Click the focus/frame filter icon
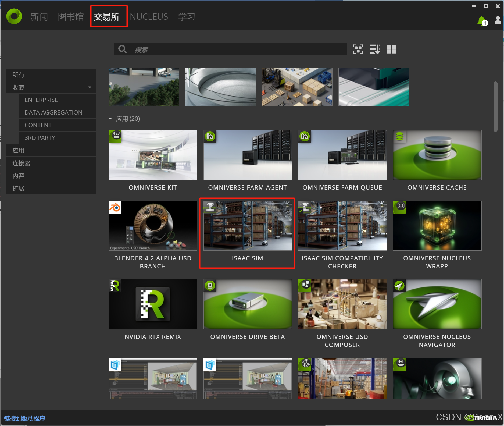The image size is (504, 426). (358, 49)
